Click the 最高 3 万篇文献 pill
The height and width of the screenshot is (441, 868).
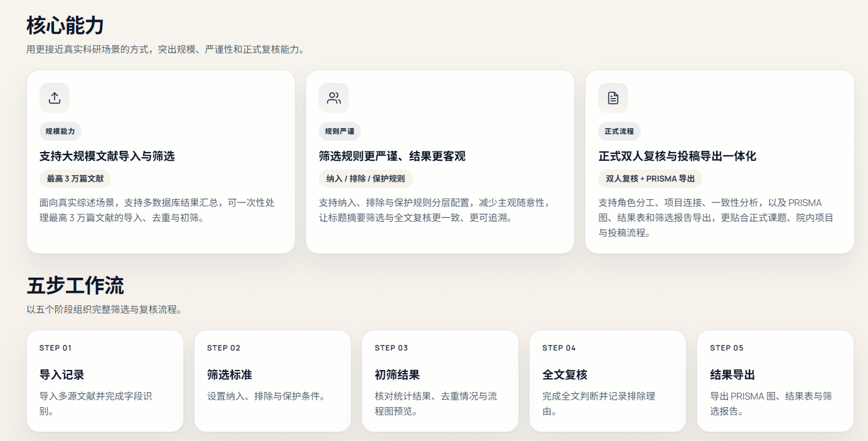point(75,178)
